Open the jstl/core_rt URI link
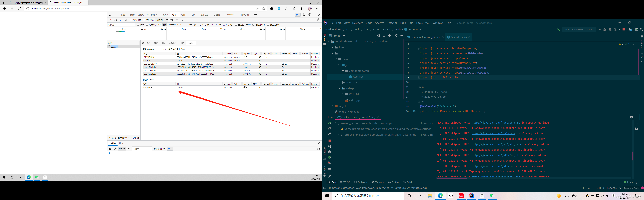The image size is (644, 200). (496, 123)
